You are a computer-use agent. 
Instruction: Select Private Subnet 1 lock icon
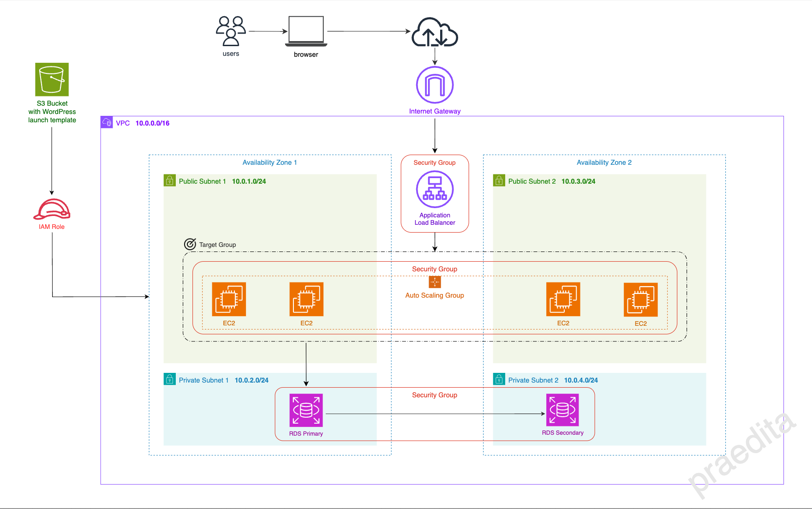click(170, 379)
